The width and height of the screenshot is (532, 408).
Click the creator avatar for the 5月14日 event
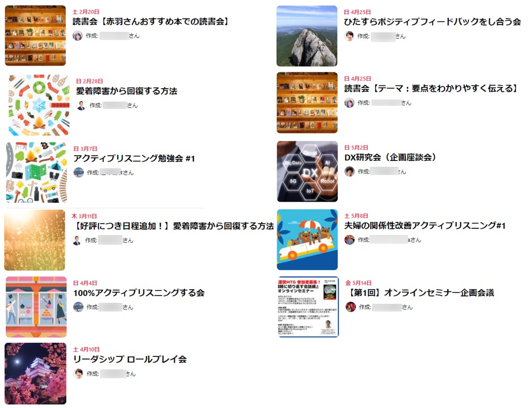(351, 307)
